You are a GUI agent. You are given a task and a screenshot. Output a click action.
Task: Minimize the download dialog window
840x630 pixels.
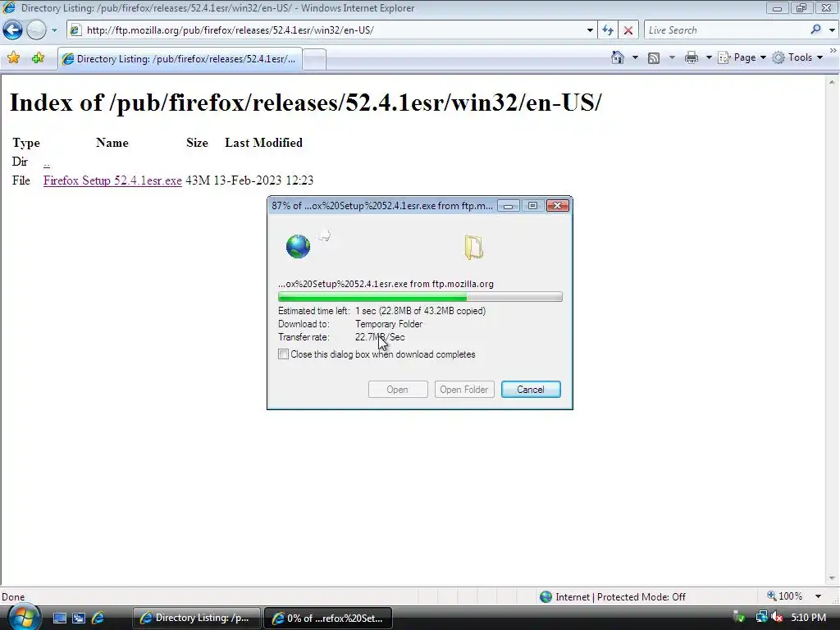pyautogui.click(x=508, y=206)
